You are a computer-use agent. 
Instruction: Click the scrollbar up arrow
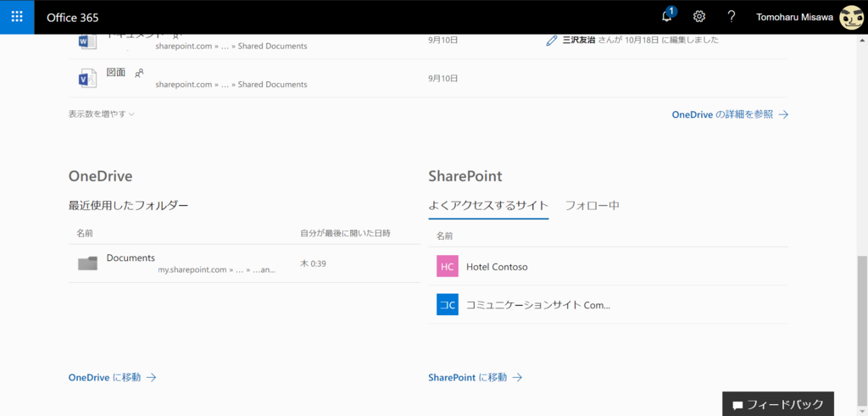(x=862, y=41)
